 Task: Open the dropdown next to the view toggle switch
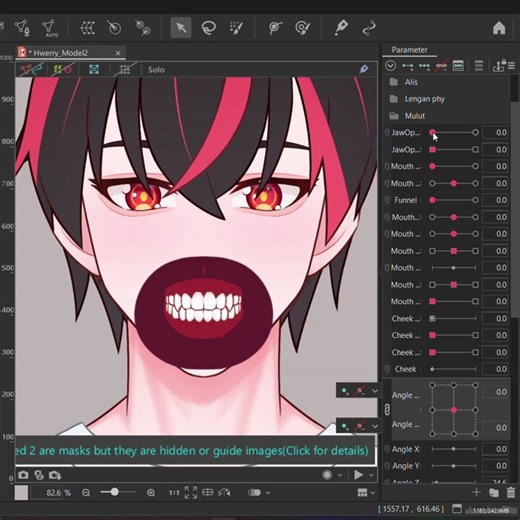[x=268, y=492]
